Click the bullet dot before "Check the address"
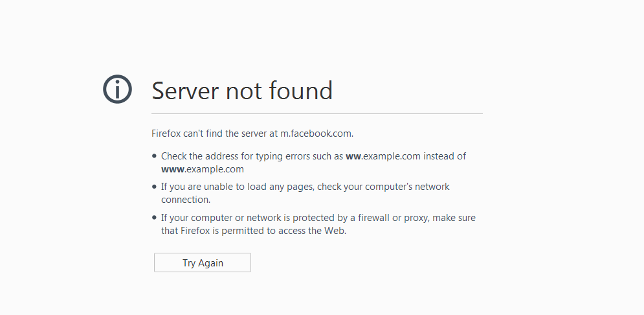This screenshot has width=644, height=315. (x=155, y=156)
